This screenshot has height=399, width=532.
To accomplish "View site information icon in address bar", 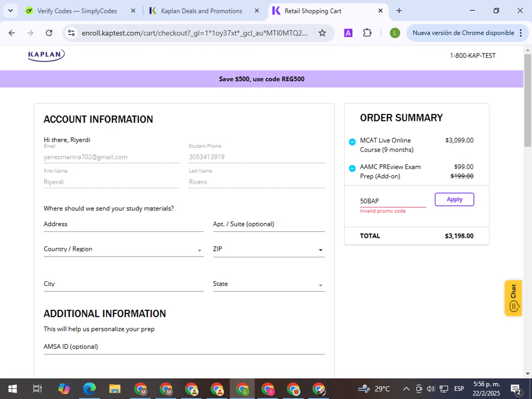I will (71, 33).
